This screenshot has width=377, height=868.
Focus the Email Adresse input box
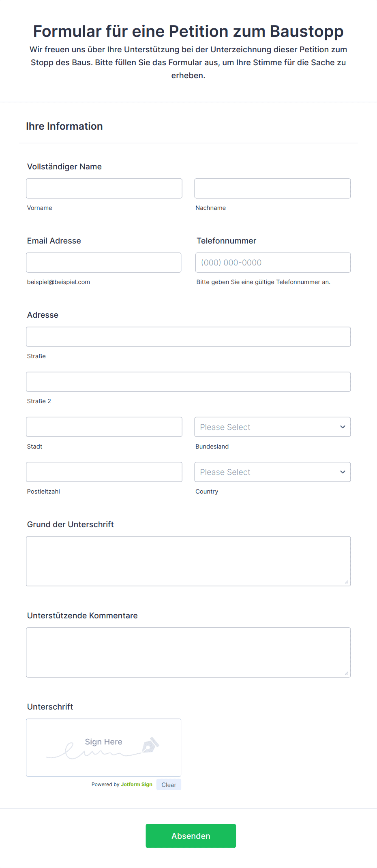click(103, 263)
